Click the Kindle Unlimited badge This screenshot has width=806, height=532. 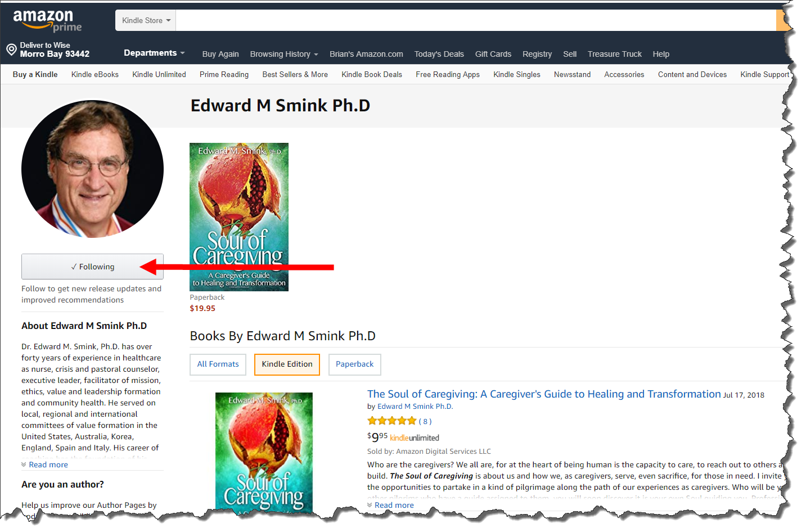click(415, 438)
